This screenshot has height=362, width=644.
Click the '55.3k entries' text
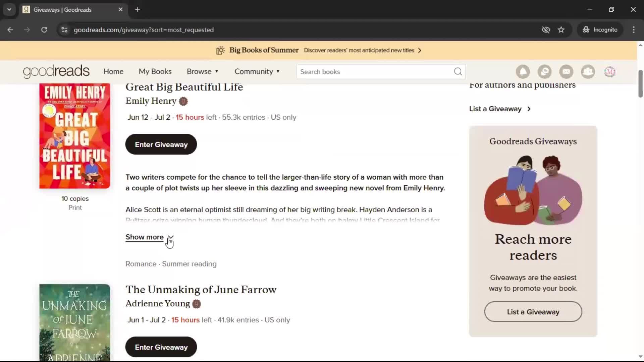point(244,117)
